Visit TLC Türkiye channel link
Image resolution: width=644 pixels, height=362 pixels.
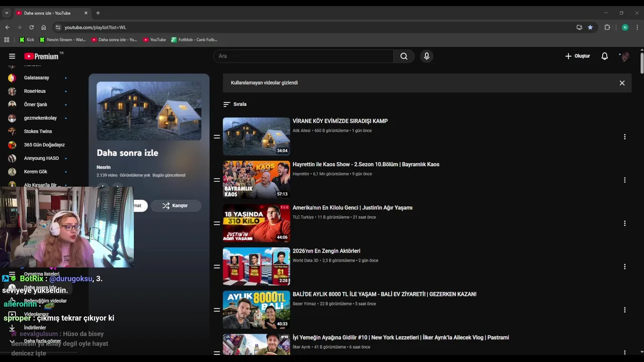303,217
